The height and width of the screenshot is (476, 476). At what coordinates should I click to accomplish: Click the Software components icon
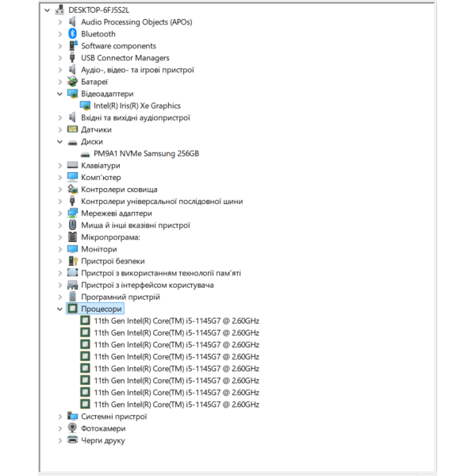[72, 46]
